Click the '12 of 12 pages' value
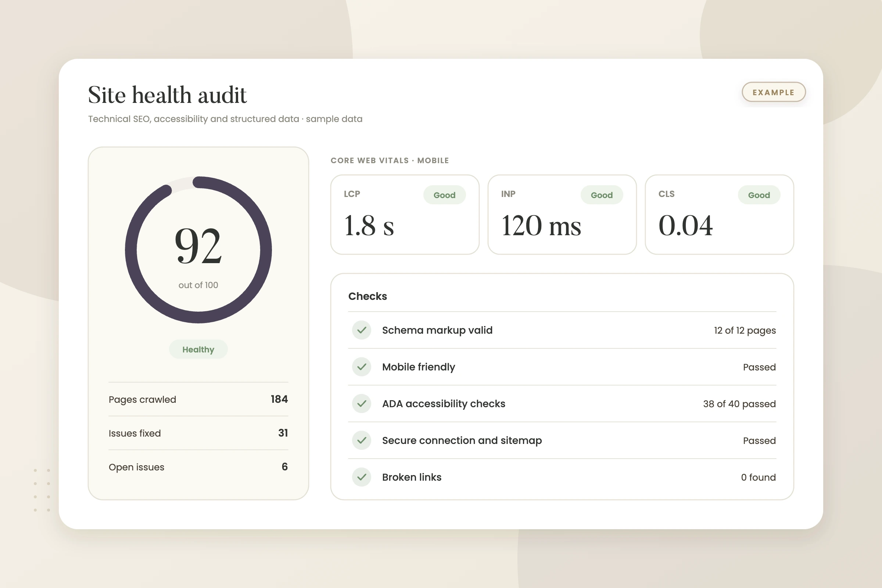Image resolution: width=882 pixels, height=588 pixels. (745, 331)
